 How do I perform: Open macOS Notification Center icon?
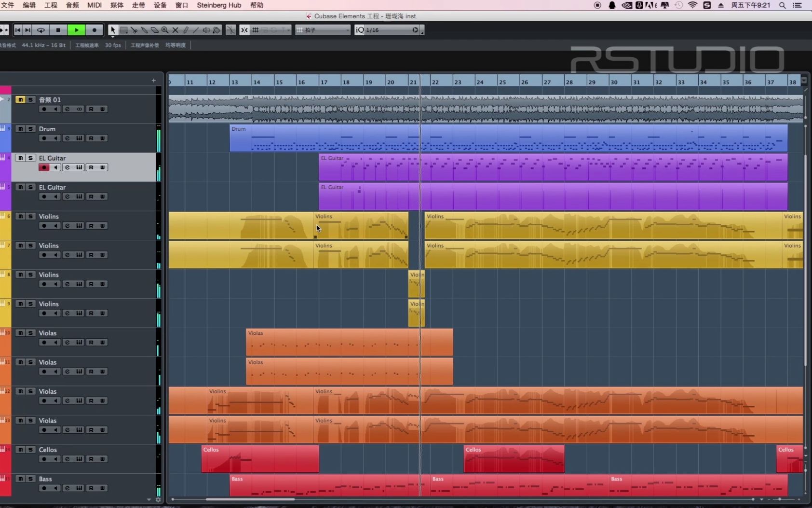pos(797,5)
